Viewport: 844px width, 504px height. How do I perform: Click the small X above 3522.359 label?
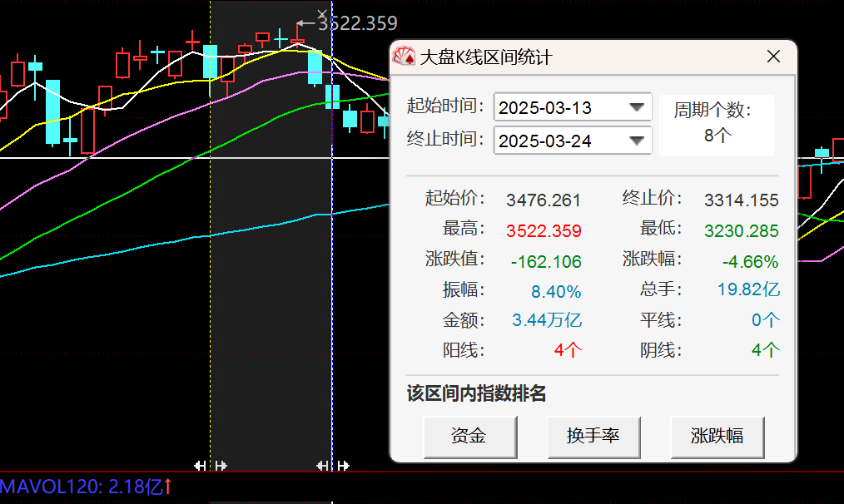point(322,13)
